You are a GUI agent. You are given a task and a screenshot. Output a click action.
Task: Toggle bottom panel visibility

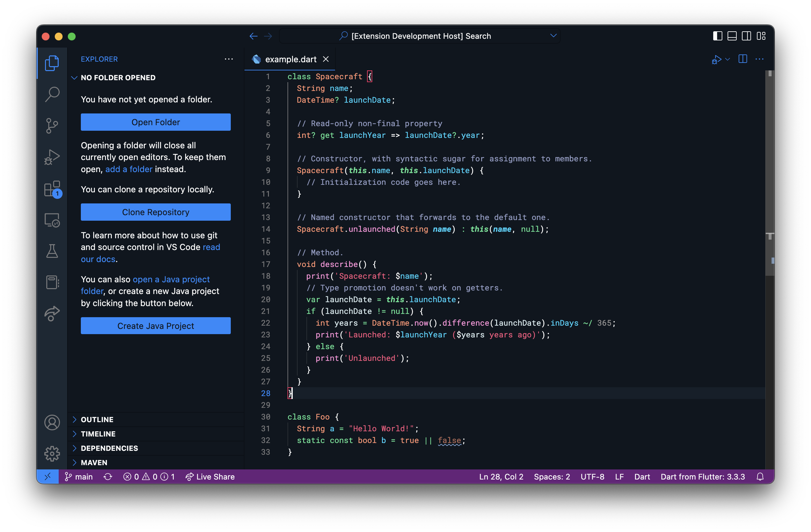point(731,36)
